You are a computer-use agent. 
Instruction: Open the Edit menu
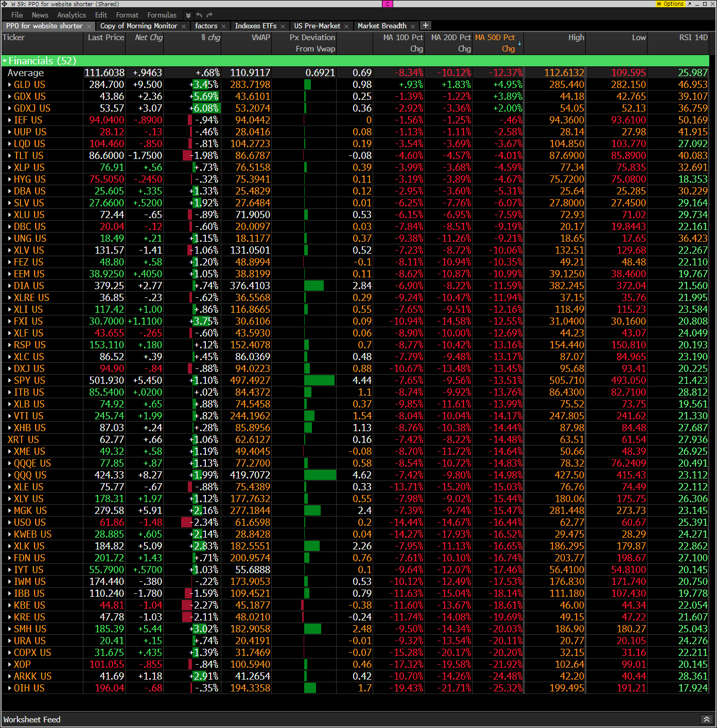point(101,15)
